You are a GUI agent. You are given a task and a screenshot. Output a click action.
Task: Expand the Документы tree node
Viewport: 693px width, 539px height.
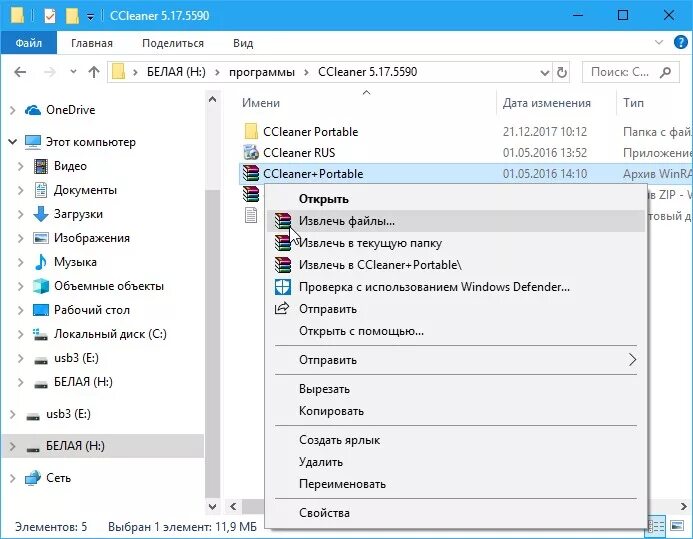pos(20,190)
